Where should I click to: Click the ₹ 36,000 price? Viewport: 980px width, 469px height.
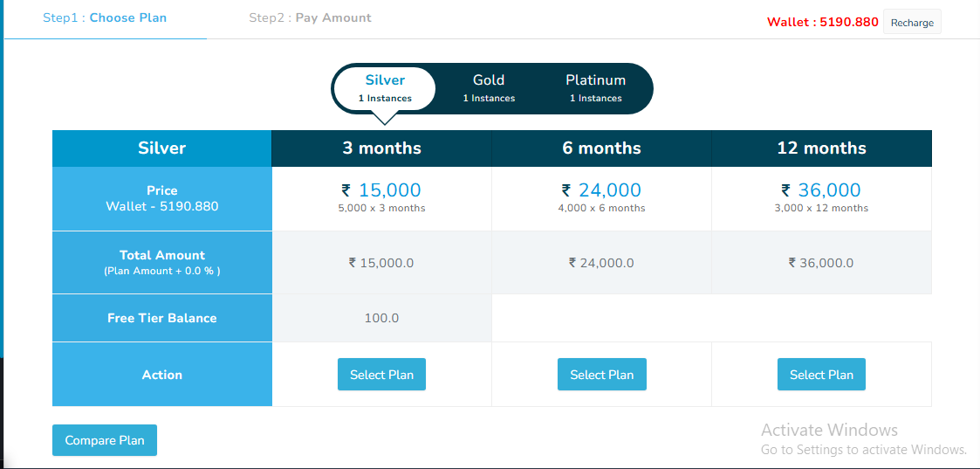821,190
